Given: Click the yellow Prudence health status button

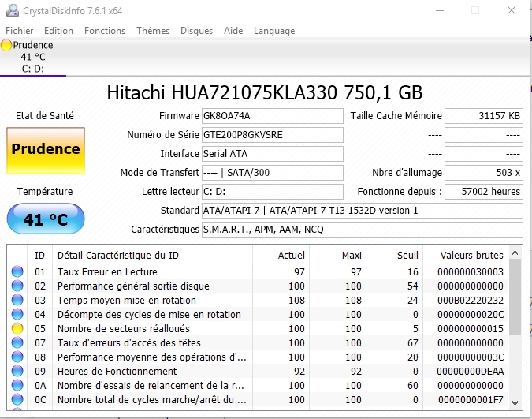Looking at the screenshot, I should coord(46,151).
